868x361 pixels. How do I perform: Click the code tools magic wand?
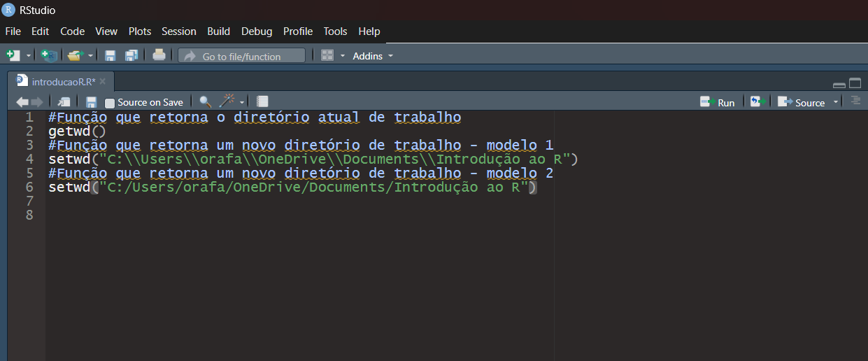(x=228, y=102)
